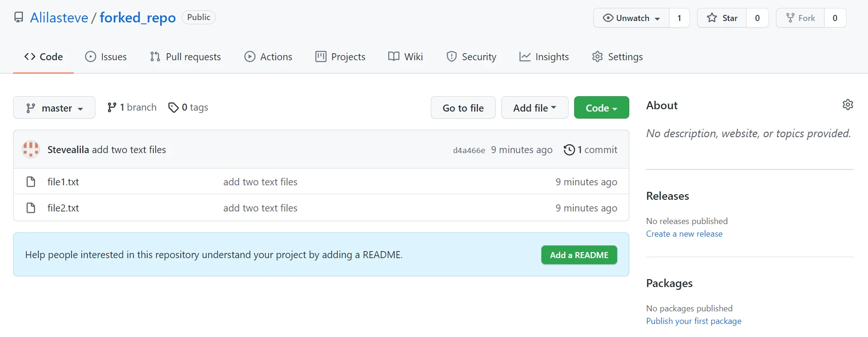Open the Alilasteve owner profile link

point(59,18)
